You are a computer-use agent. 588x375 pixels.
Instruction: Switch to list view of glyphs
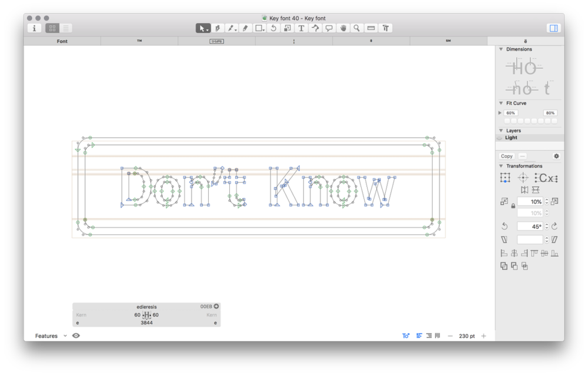click(x=66, y=28)
